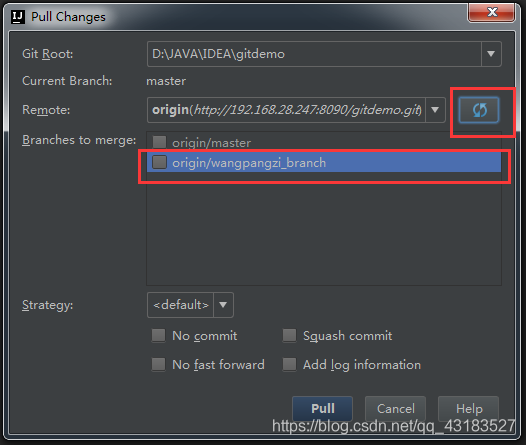Open Help for the dialog
This screenshot has height=445, width=526.
[469, 408]
